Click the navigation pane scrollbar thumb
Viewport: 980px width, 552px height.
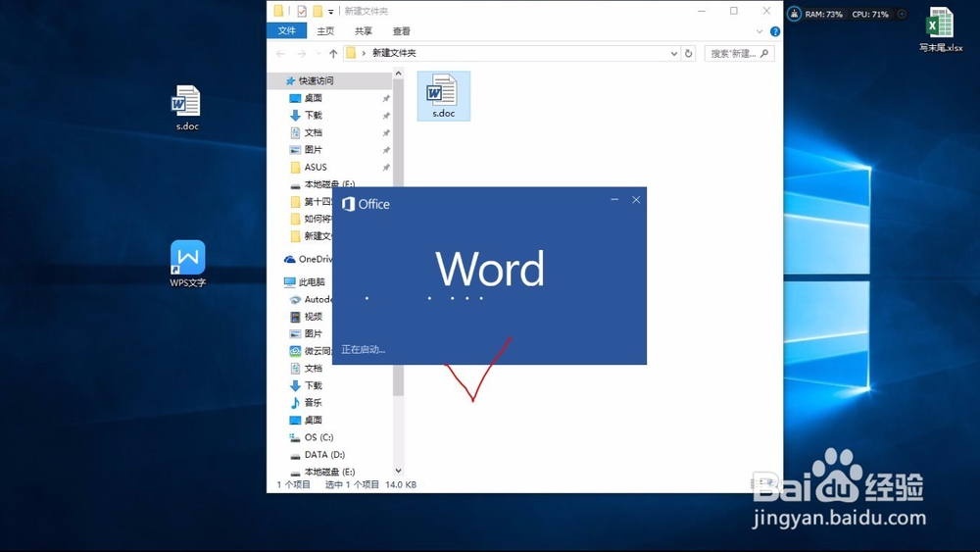click(398, 237)
